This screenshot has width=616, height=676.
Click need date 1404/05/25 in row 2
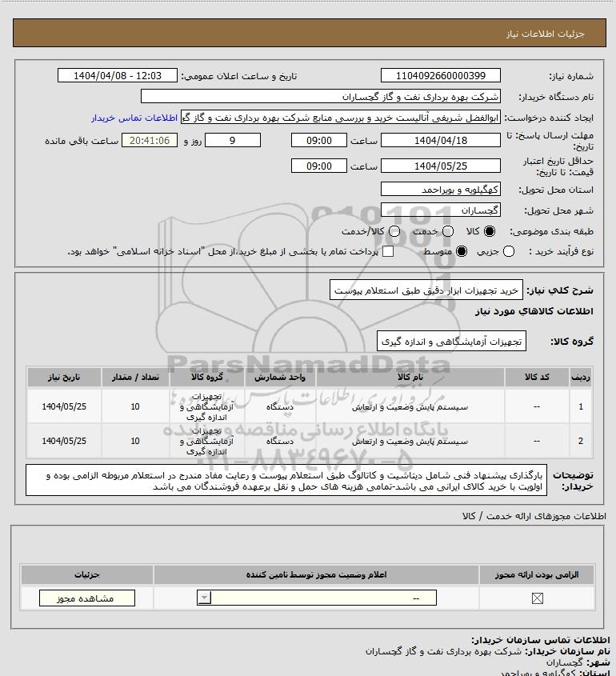[64, 441]
